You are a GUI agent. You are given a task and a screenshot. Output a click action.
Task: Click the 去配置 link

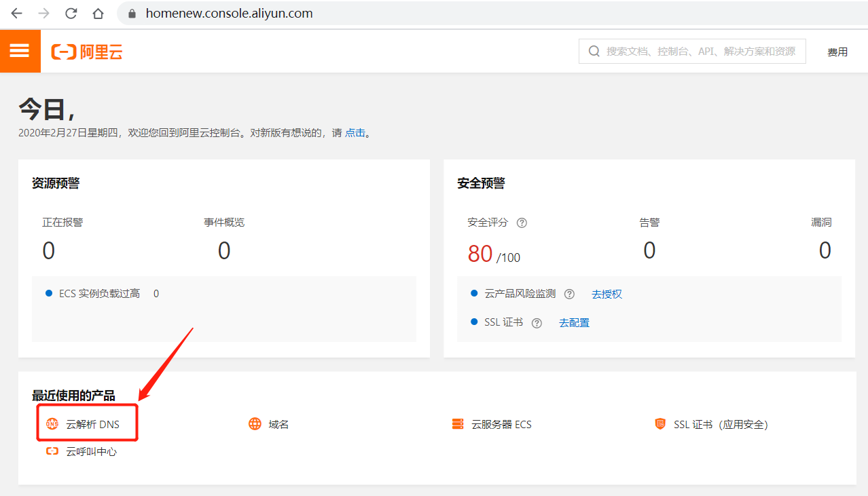574,323
